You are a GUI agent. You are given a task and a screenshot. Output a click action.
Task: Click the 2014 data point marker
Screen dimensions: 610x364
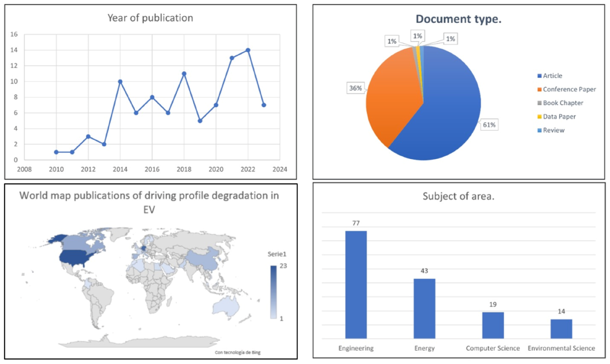point(120,81)
